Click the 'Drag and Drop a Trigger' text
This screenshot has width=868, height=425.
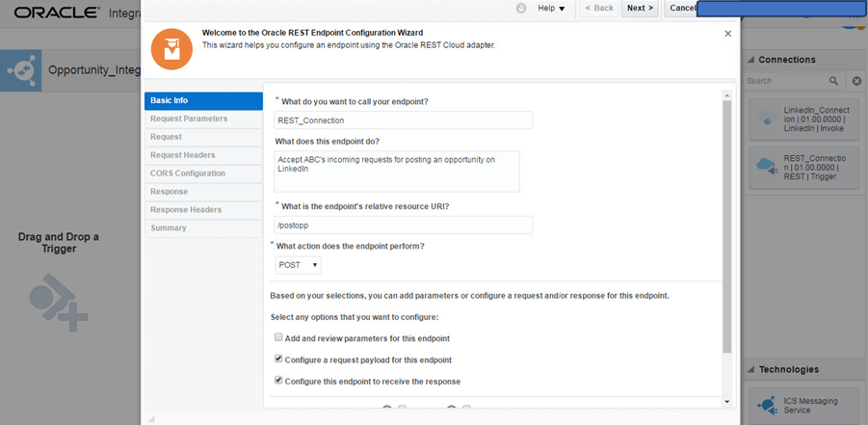[59, 243]
